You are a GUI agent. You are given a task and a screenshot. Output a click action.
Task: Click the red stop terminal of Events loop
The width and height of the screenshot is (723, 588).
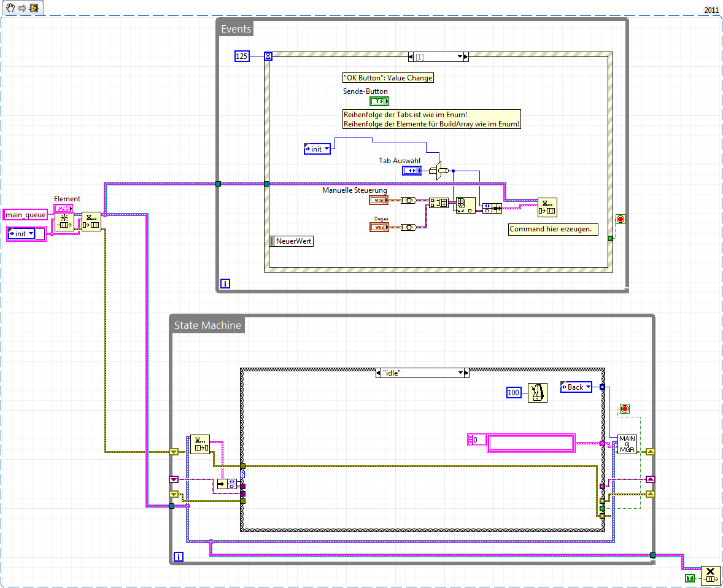[620, 219]
